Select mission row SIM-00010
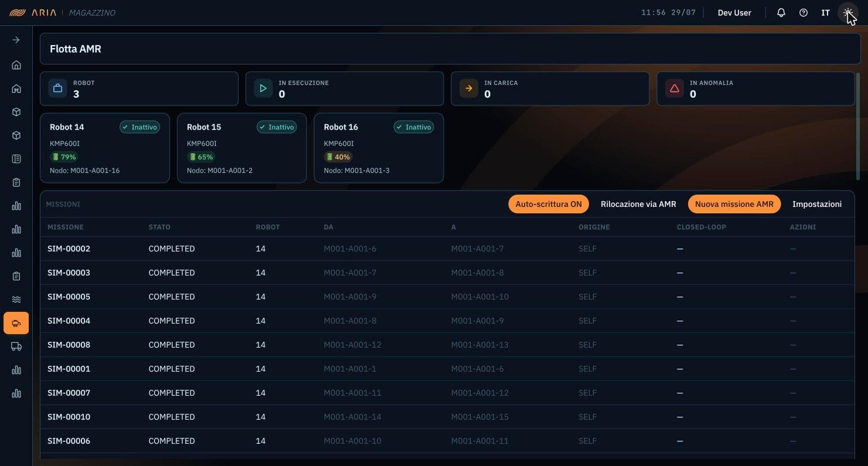Image resolution: width=868 pixels, height=466 pixels. coord(447,417)
